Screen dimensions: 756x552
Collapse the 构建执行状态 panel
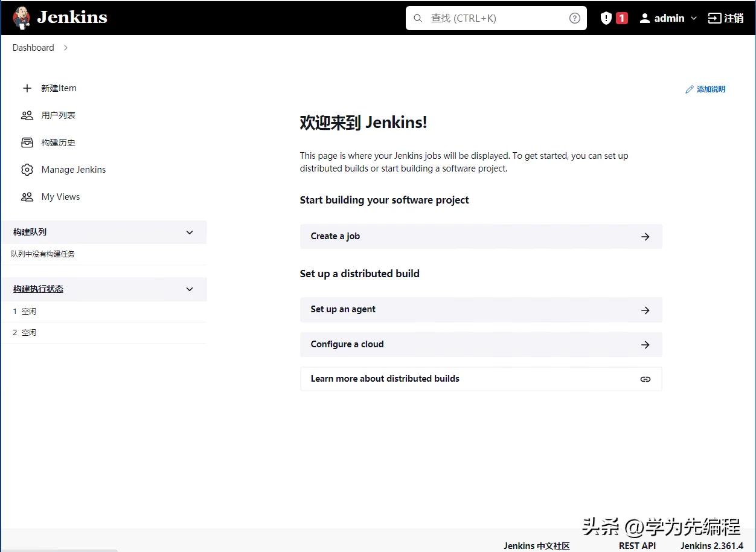pos(189,289)
